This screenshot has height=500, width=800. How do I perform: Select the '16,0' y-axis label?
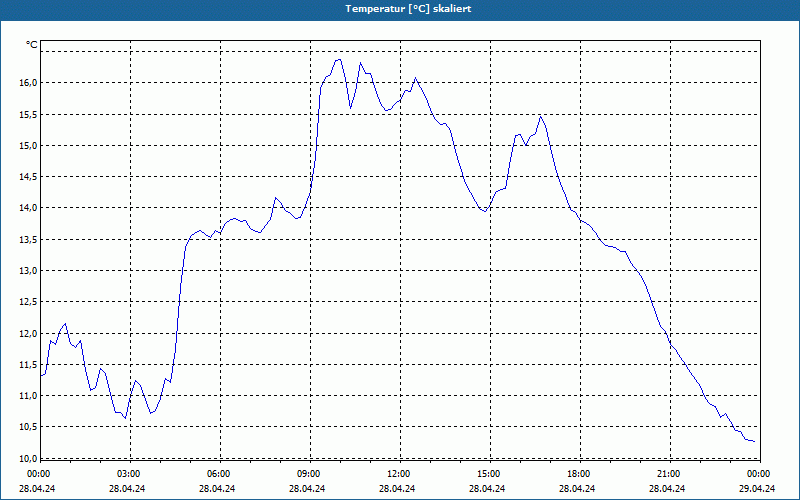29,83
